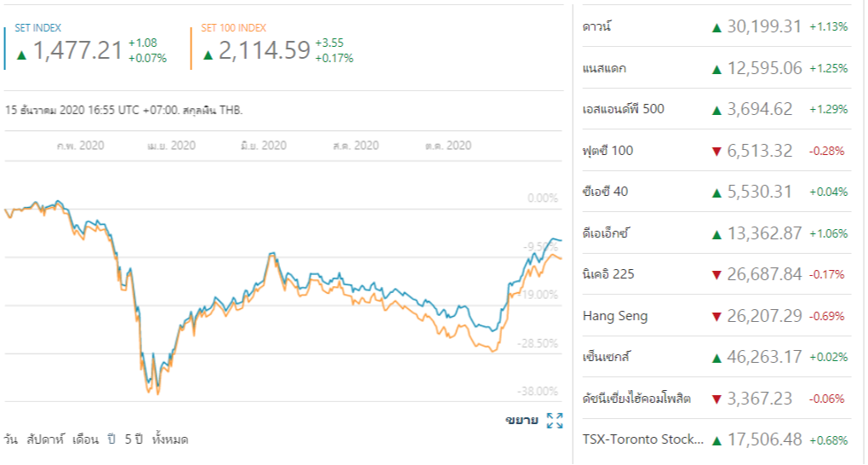868x465 pixels.
Task: Show ทั้งหมด (all) chart history
Action: 170,439
